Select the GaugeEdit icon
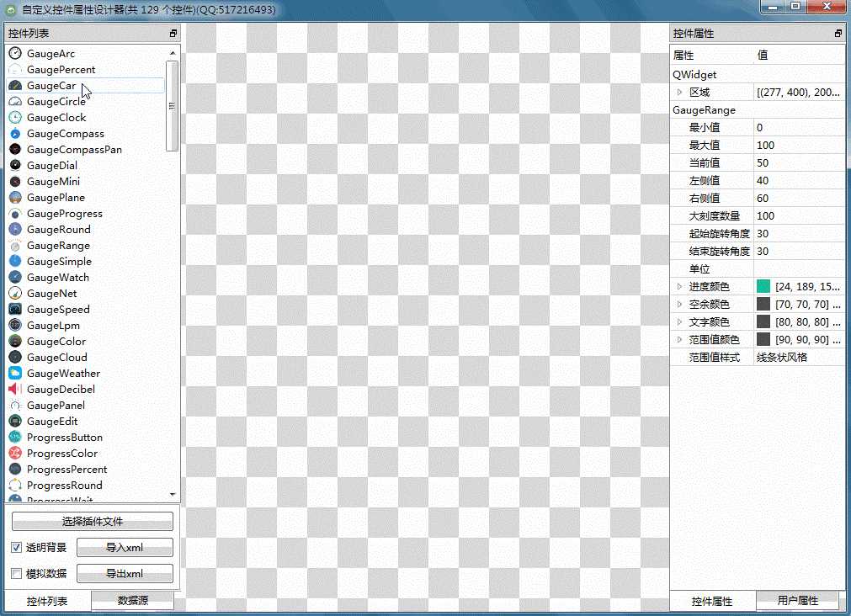Screen dimensions: 851x616 click(x=15, y=421)
